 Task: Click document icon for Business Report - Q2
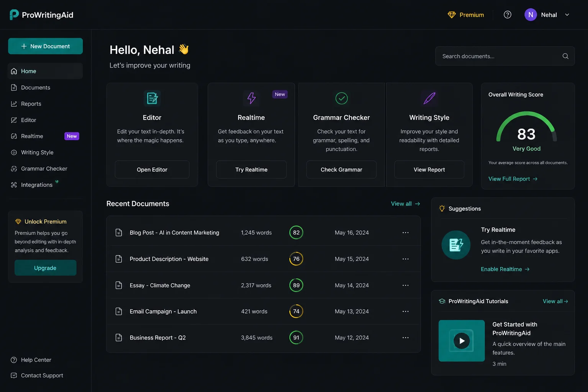click(119, 338)
